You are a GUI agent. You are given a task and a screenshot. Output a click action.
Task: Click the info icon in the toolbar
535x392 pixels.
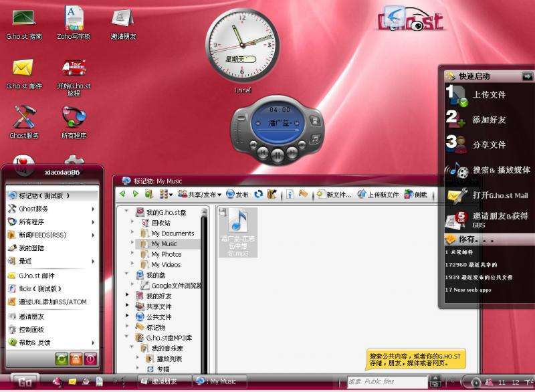pos(290,195)
